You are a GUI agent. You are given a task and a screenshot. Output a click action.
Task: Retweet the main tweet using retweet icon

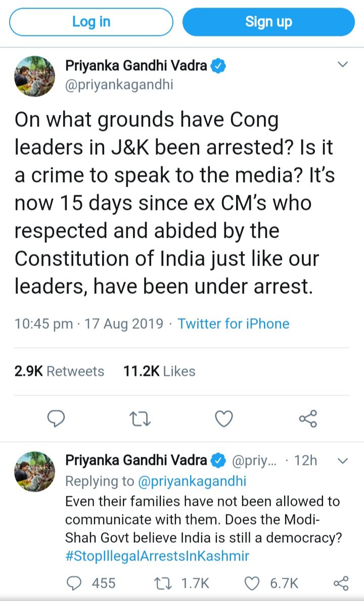pos(140,419)
